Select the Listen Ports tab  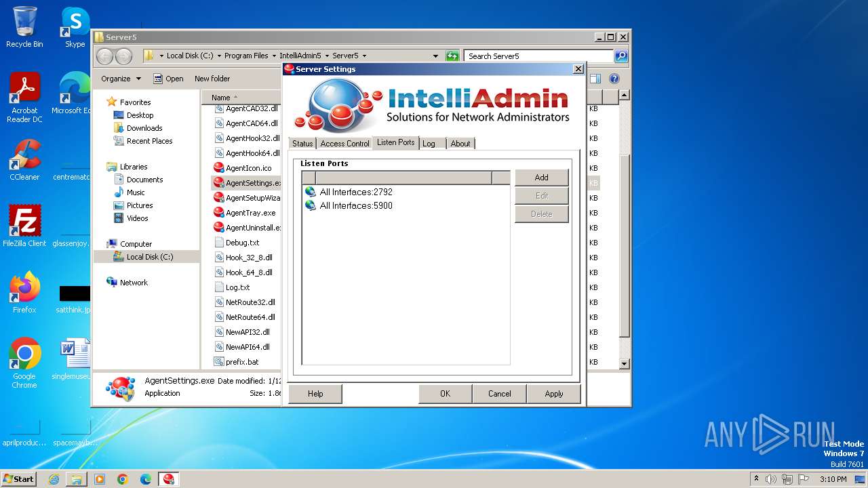tap(396, 142)
